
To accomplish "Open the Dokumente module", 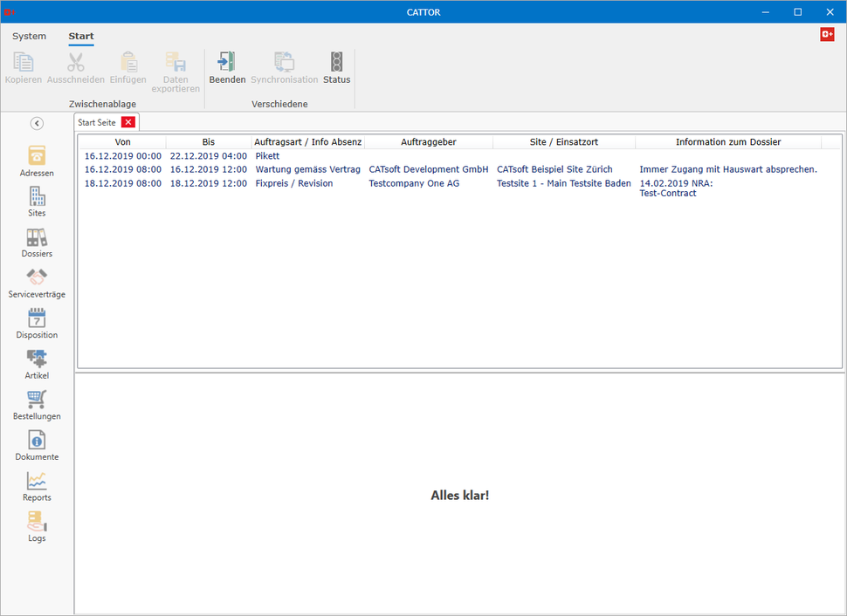I will point(37,445).
